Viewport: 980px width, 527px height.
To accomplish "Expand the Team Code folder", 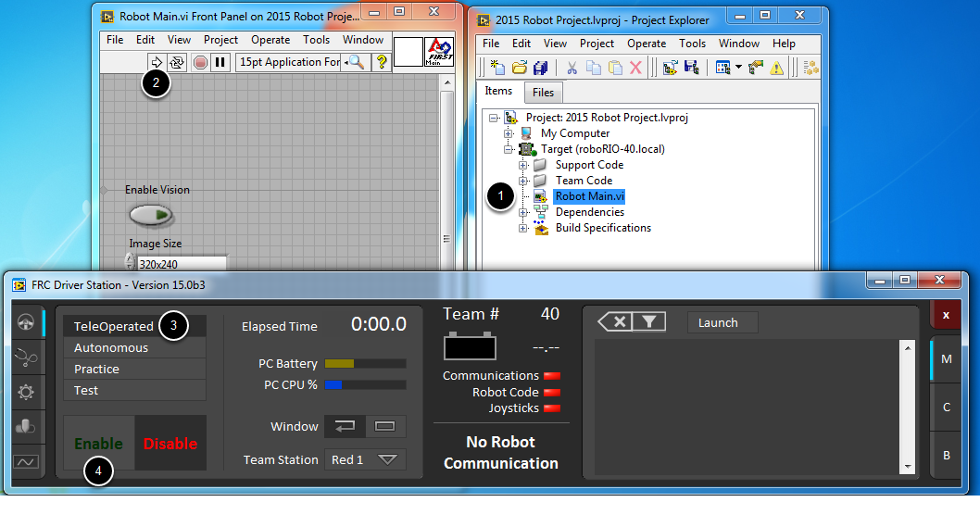I will [x=523, y=181].
